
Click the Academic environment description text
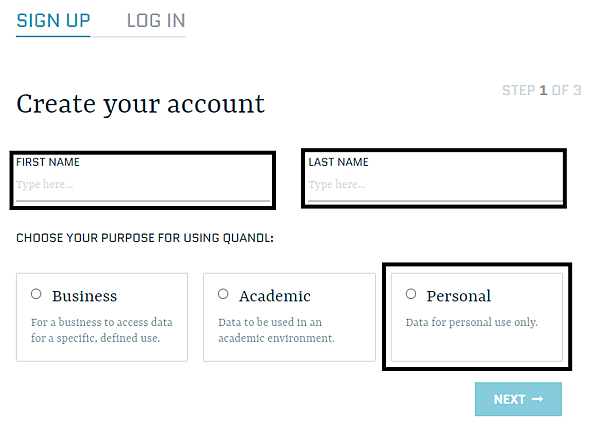[276, 330]
